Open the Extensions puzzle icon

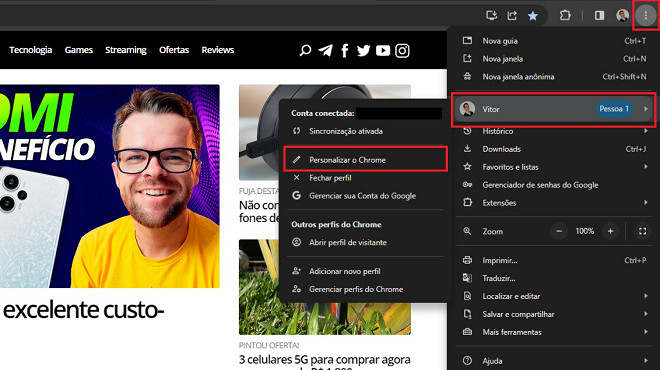[x=565, y=16]
